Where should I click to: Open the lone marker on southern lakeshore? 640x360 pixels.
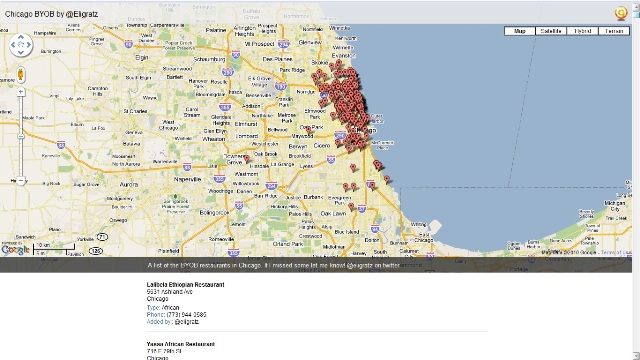[x=387, y=179]
